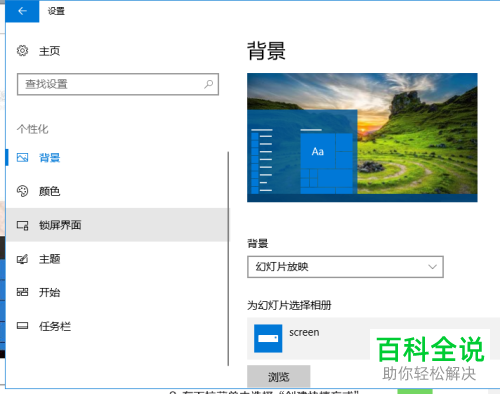This screenshot has width=500, height=394.
Task: Click the 背景 picture icon in sidebar
Action: pos(22,157)
